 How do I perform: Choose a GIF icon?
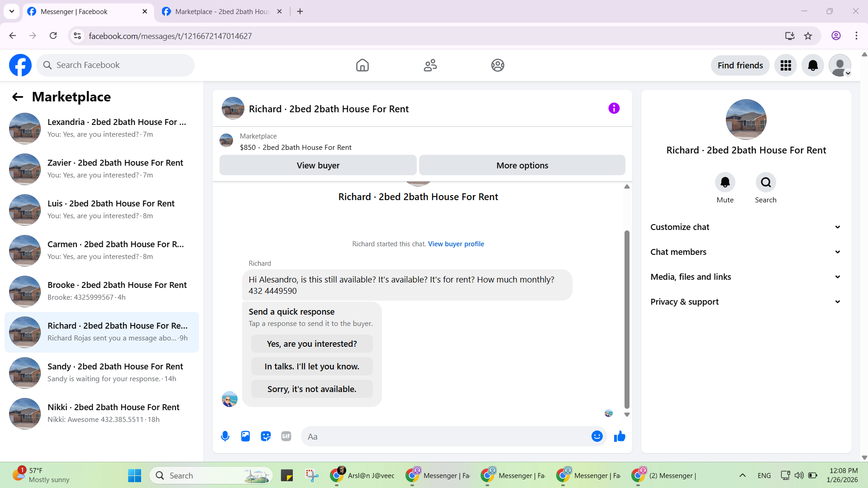pyautogui.click(x=286, y=436)
